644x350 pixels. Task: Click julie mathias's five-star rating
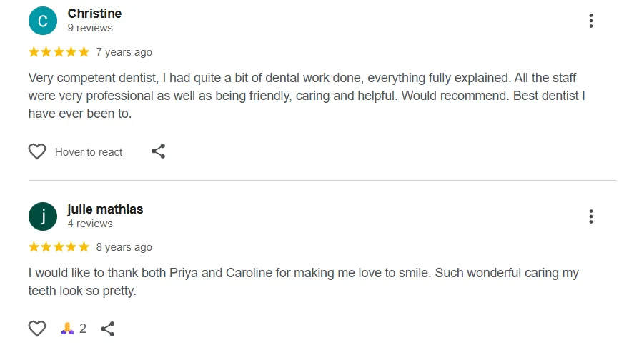coord(59,247)
